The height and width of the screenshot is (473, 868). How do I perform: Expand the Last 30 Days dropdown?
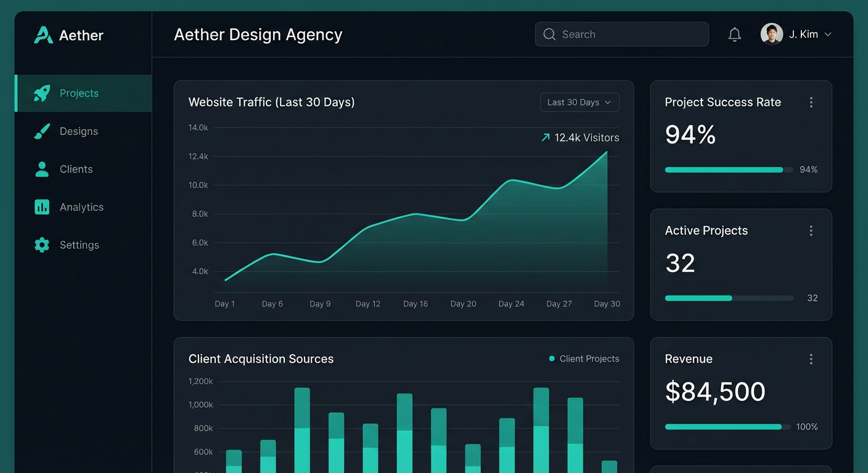[x=579, y=102]
